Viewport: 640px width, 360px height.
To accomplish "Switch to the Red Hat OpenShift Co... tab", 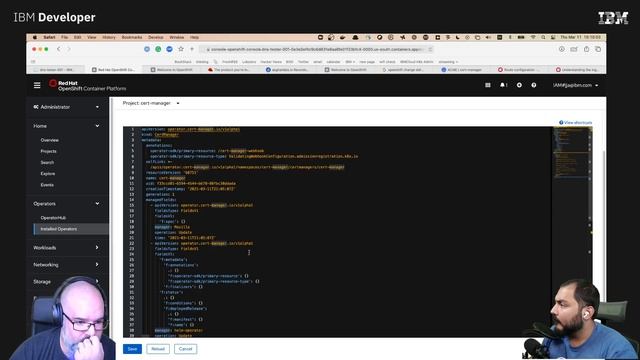I will point(114,70).
